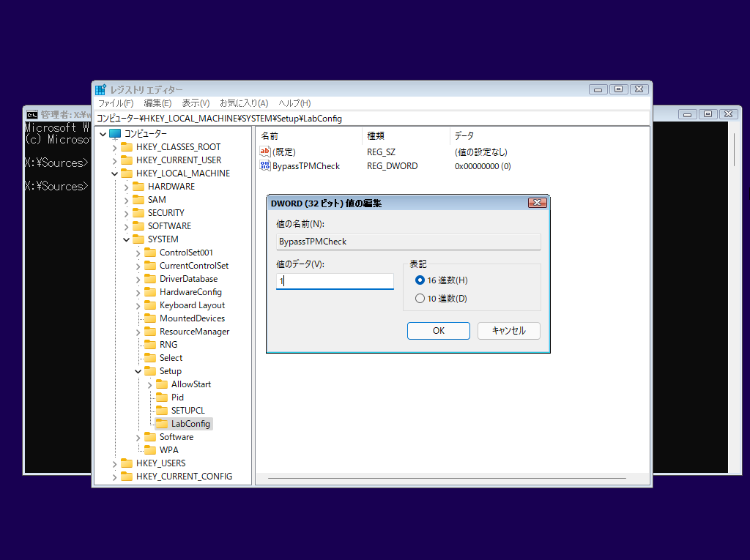The image size is (750, 560).
Task: Click the Computer root icon in tree
Action: (x=115, y=134)
